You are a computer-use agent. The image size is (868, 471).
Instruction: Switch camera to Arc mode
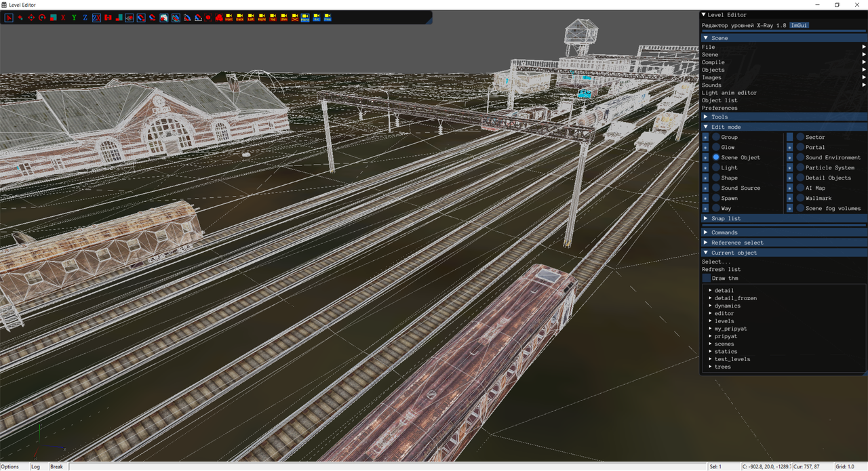(x=316, y=18)
